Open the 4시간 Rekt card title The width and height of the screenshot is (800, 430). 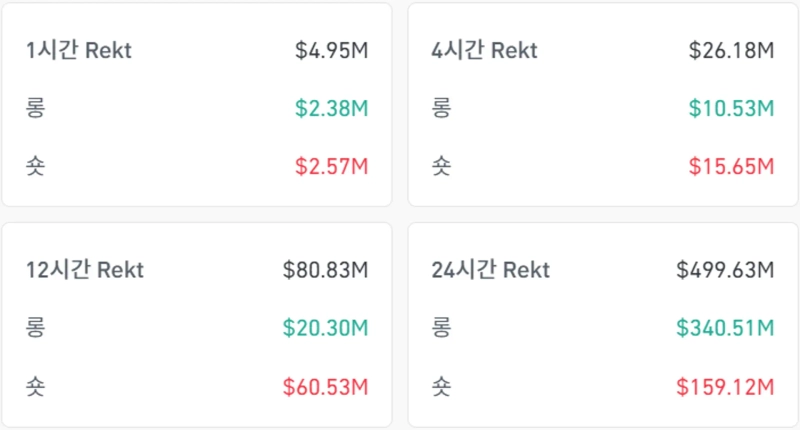(485, 51)
